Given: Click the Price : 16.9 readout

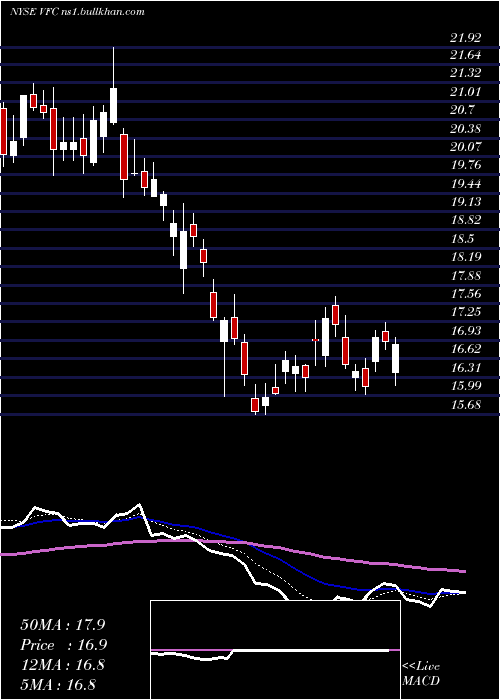Looking at the screenshot, I should coord(63,645).
